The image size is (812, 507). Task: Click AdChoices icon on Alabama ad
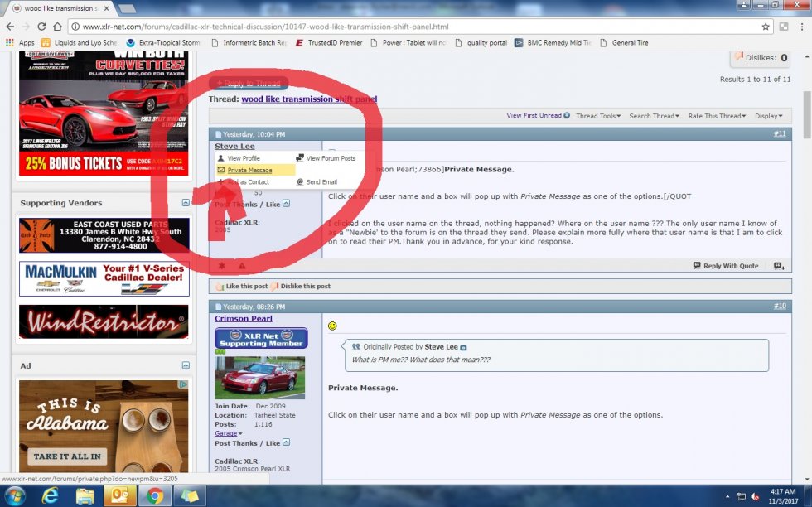pyautogui.click(x=183, y=384)
